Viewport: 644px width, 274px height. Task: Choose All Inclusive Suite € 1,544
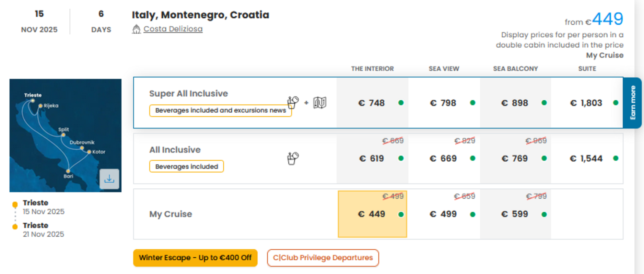[587, 159]
